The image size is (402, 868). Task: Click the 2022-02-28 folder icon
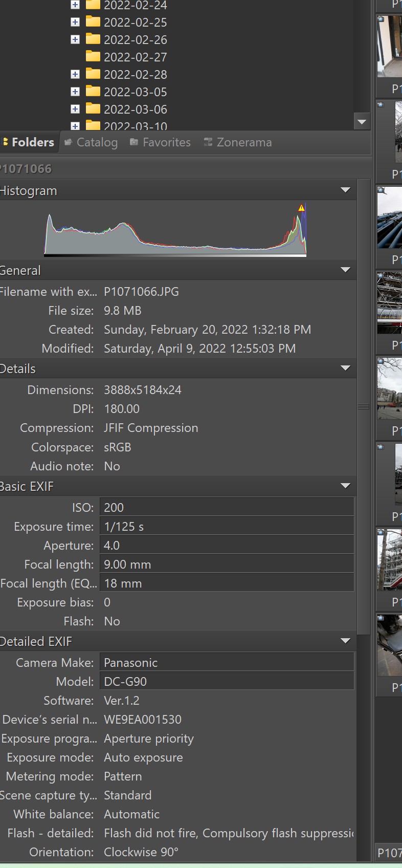point(93,74)
